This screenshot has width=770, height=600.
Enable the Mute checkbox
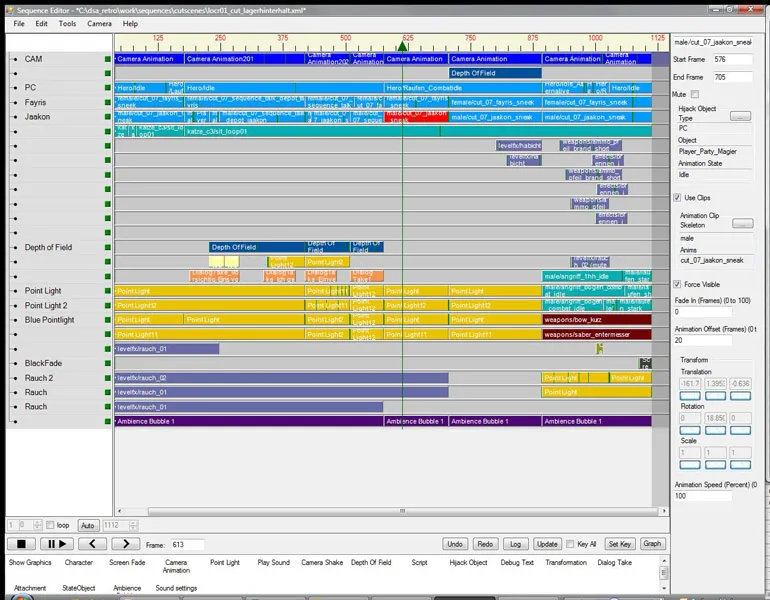point(696,94)
